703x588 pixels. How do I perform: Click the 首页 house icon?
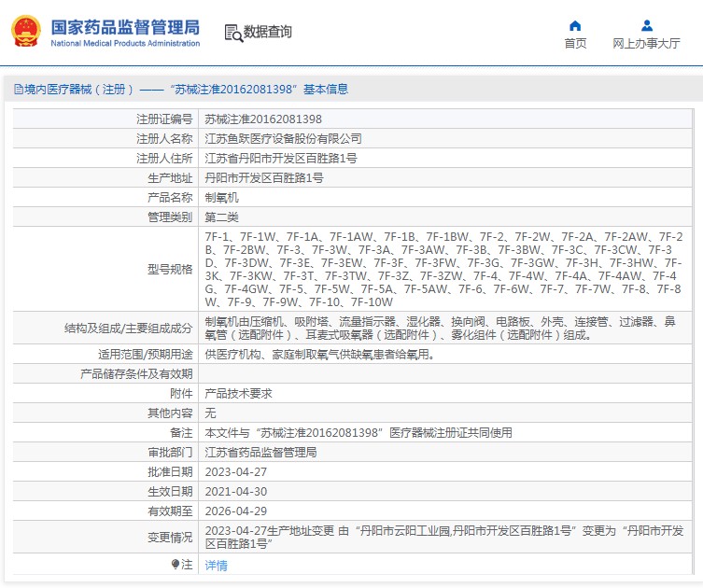(575, 25)
